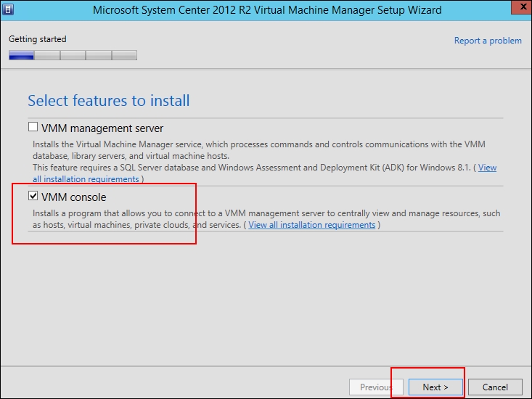Click the setup wizard title bar icon
This screenshot has height=399, width=532.
point(7,9)
